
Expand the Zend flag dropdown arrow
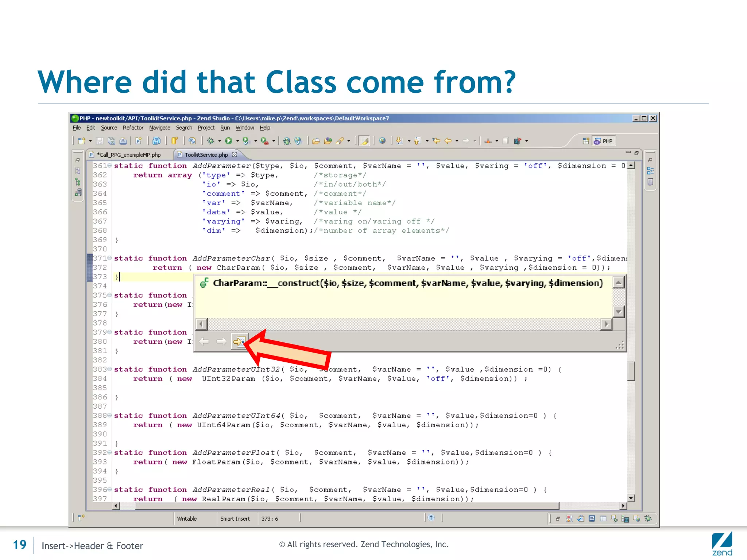click(x=526, y=141)
